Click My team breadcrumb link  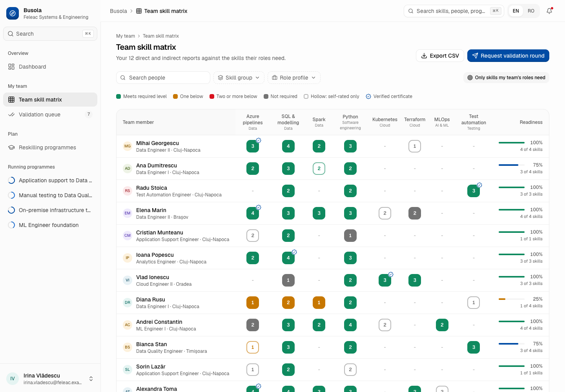126,36
